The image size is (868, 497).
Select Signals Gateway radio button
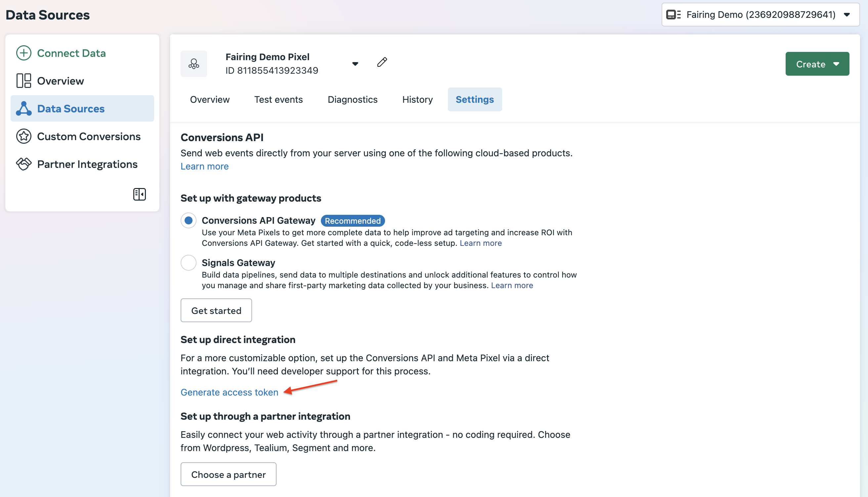188,262
